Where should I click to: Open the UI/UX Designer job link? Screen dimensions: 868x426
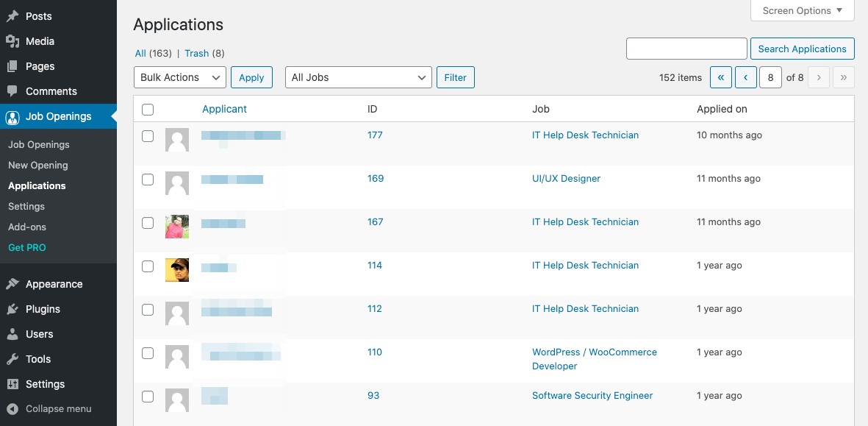(x=566, y=178)
